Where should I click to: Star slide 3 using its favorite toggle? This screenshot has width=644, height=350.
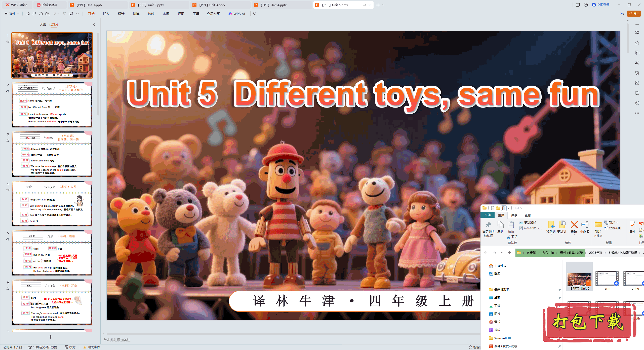pyautogui.click(x=8, y=141)
